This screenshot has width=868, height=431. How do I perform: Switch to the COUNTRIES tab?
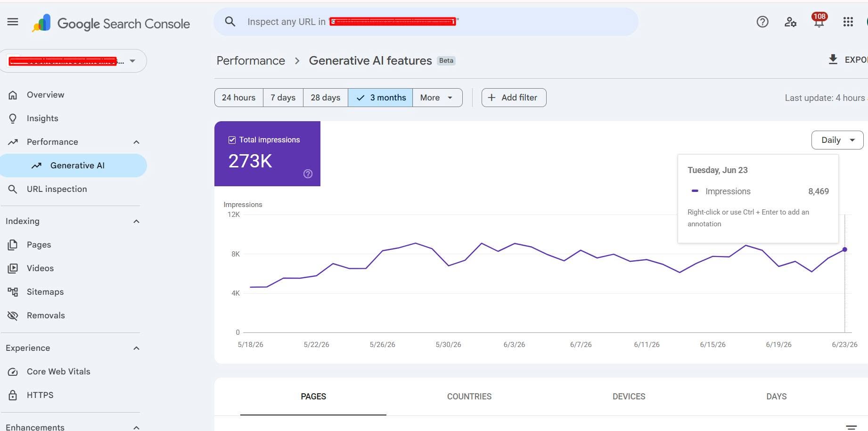click(x=469, y=397)
